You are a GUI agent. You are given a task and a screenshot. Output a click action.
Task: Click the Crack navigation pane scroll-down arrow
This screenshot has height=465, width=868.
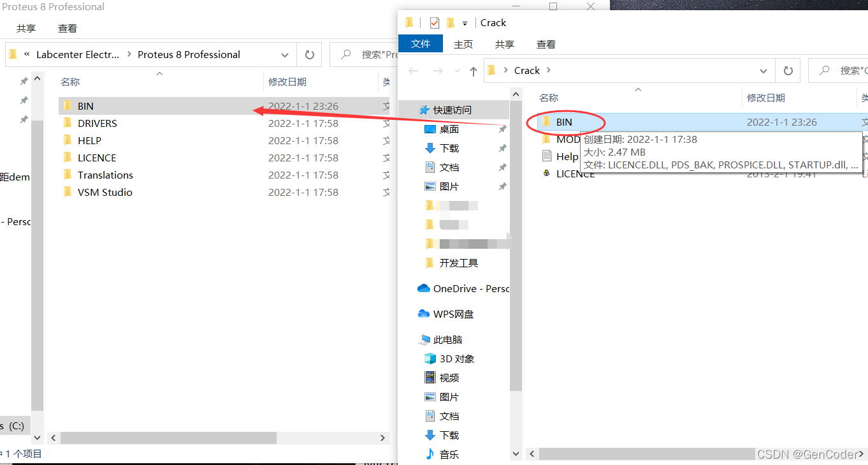click(x=516, y=454)
